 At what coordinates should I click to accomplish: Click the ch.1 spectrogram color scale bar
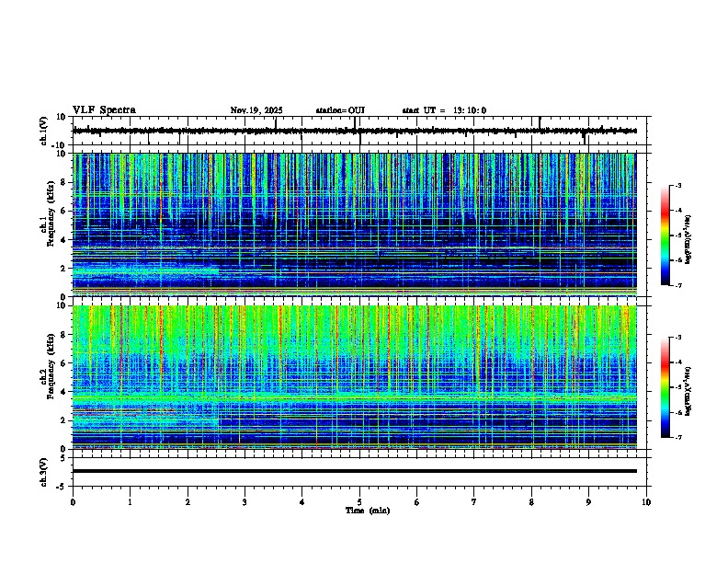[x=665, y=236]
